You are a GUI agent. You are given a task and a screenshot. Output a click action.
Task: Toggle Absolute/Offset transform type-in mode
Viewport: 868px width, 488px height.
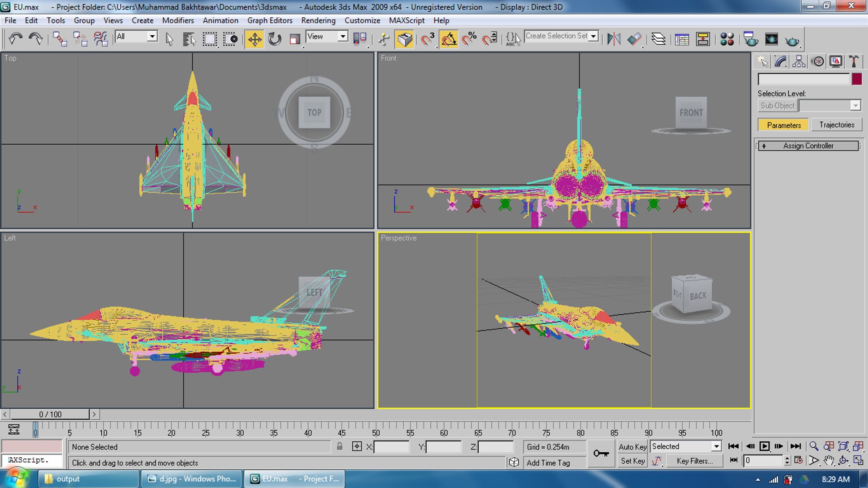pyautogui.click(x=357, y=447)
